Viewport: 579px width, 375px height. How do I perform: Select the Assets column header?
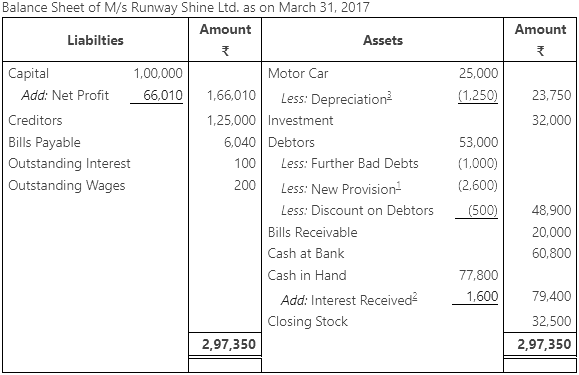tap(383, 40)
